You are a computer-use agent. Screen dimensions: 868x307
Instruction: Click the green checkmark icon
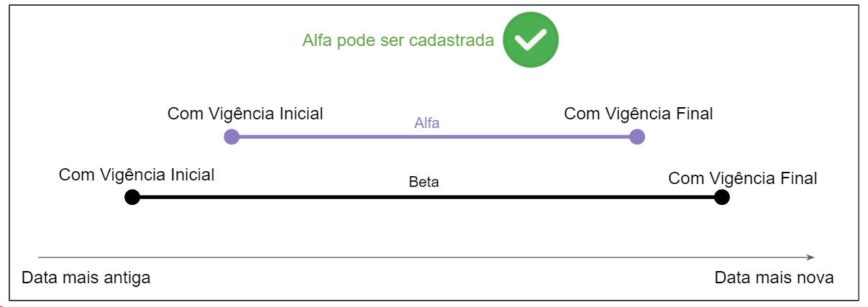[530, 40]
